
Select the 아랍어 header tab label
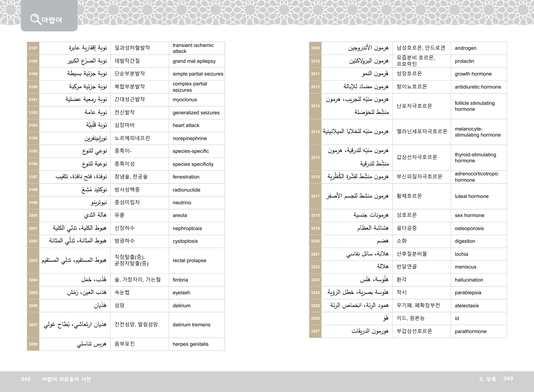(52, 20)
